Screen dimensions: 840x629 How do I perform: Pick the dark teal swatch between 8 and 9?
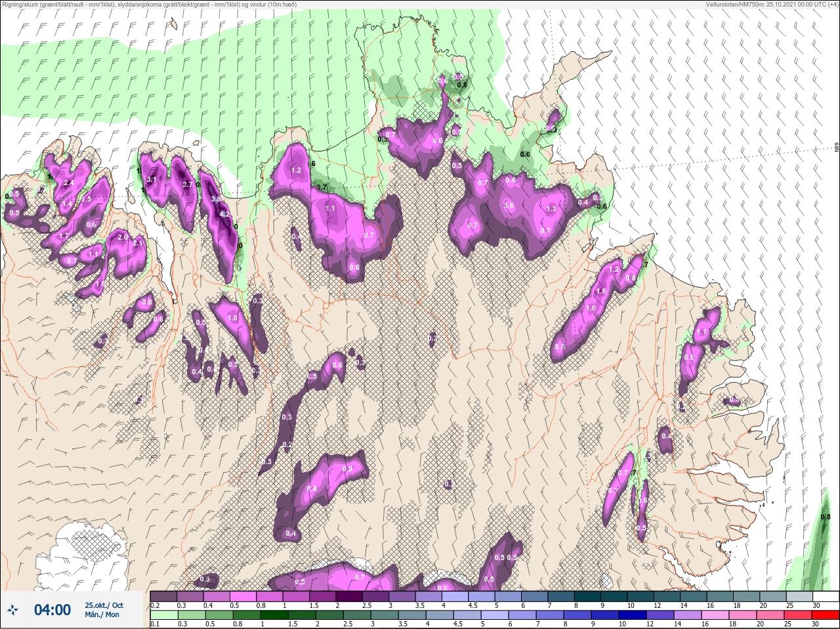tap(587, 596)
